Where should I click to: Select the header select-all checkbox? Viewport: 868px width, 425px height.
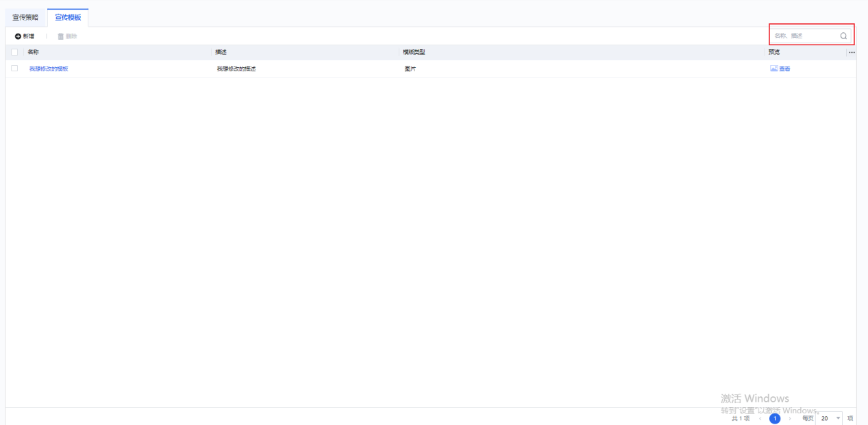pos(14,52)
